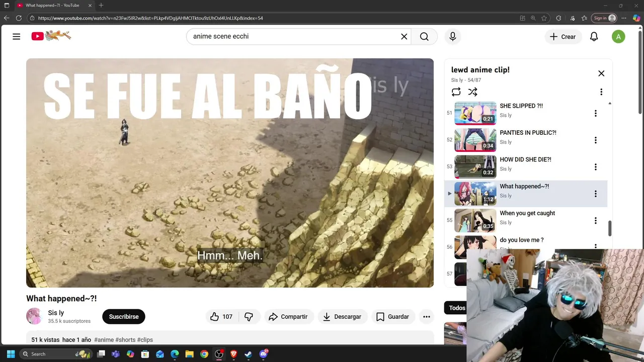Open options for HOW DID SHE DIE?! video
Viewport: 644px width, 362px height.
596,167
